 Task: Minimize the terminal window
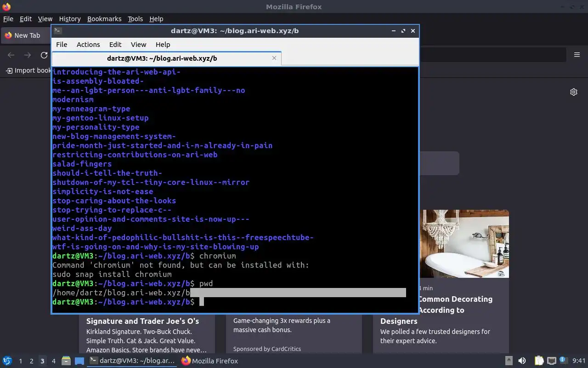pyautogui.click(x=394, y=31)
